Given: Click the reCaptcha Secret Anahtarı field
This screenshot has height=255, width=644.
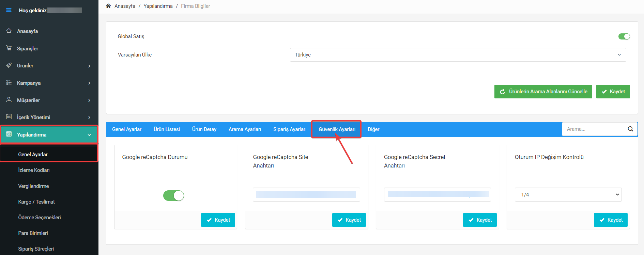Looking at the screenshot, I should 437,194.
